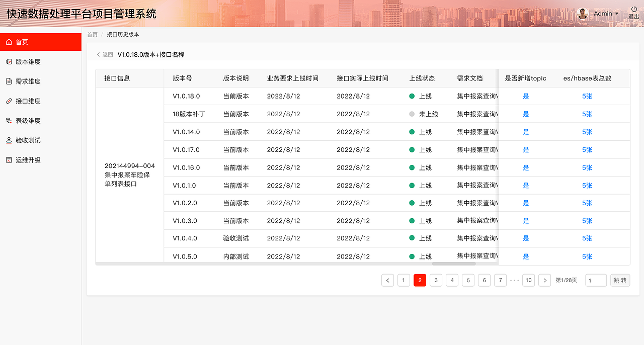Click 是 link in V1.0.18.0 row
The image size is (644, 345).
pyautogui.click(x=526, y=96)
